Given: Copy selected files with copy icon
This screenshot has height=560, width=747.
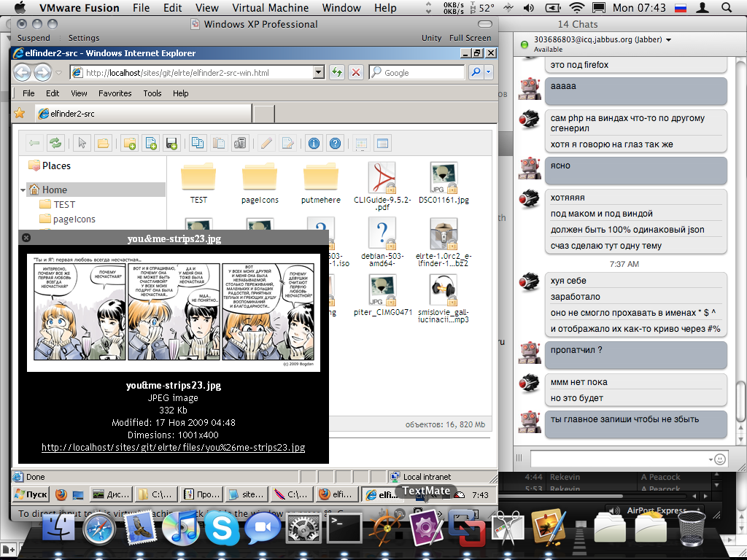Looking at the screenshot, I should pyautogui.click(x=197, y=143).
